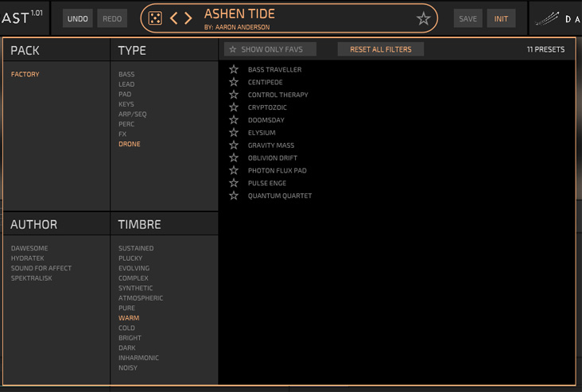Load the Elysium preset
Viewport: 582px width, 392px height.
262,133
